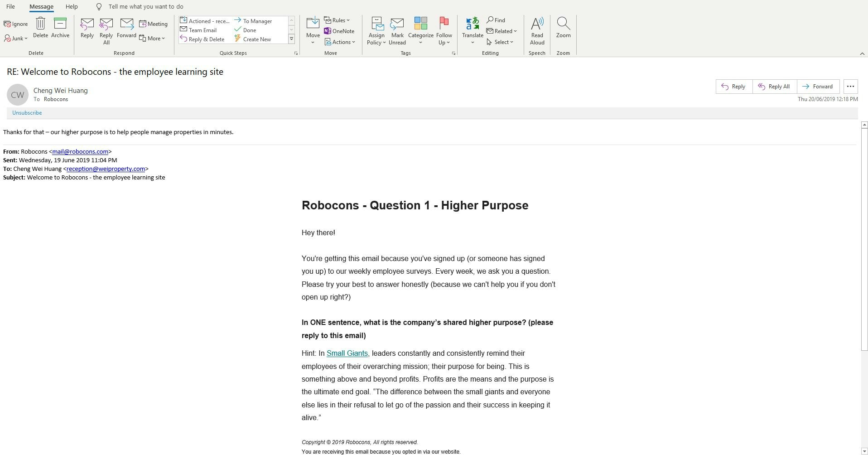
Task: Mark the message as Unread
Action: point(397,31)
